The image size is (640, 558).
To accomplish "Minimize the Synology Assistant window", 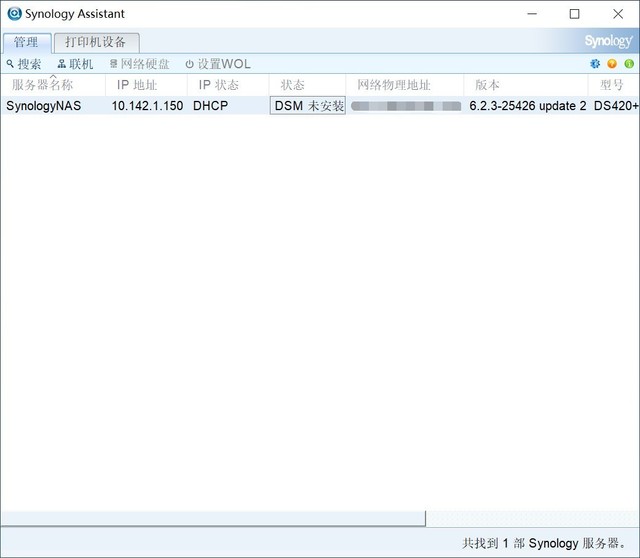I will [532, 14].
